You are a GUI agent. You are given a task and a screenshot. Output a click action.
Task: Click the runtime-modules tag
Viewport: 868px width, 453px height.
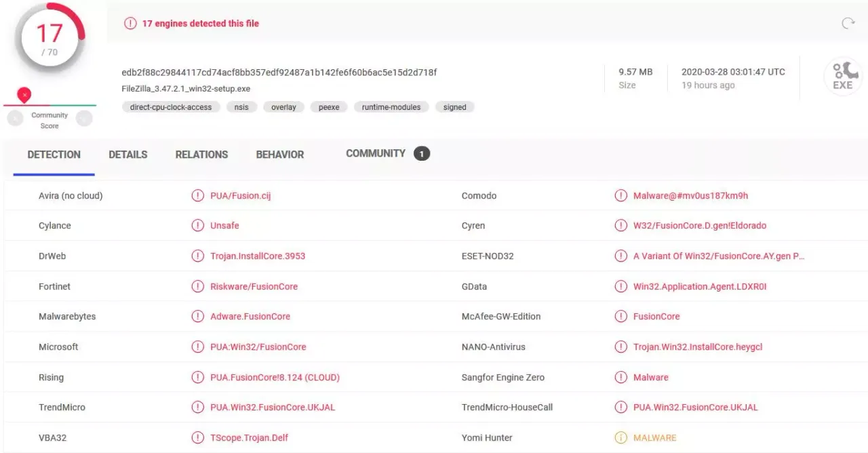(391, 107)
